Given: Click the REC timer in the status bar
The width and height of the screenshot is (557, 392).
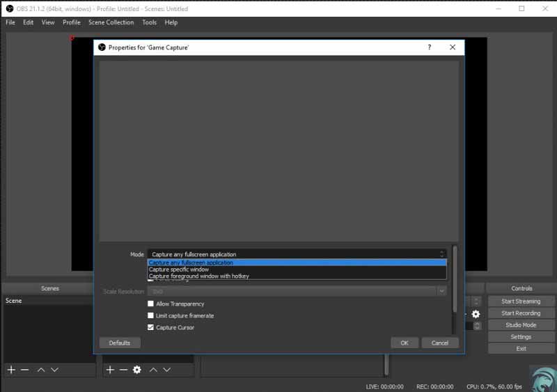Looking at the screenshot, I should (434, 386).
